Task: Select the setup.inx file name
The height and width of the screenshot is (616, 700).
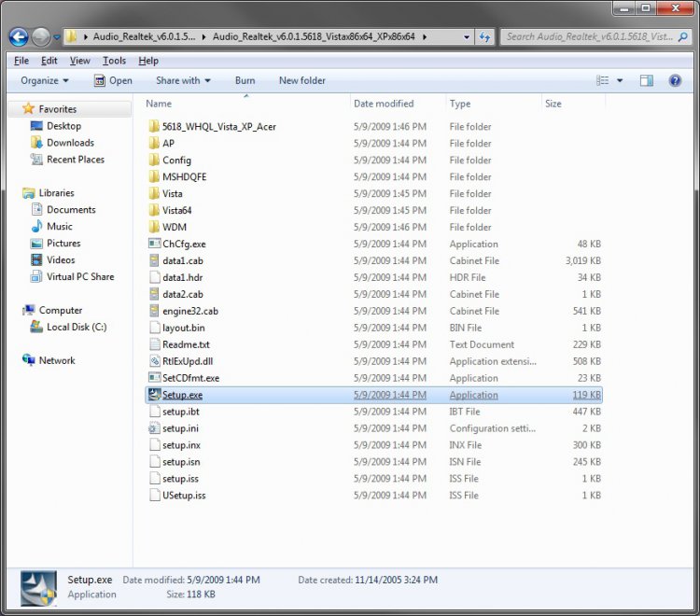Action: point(181,445)
